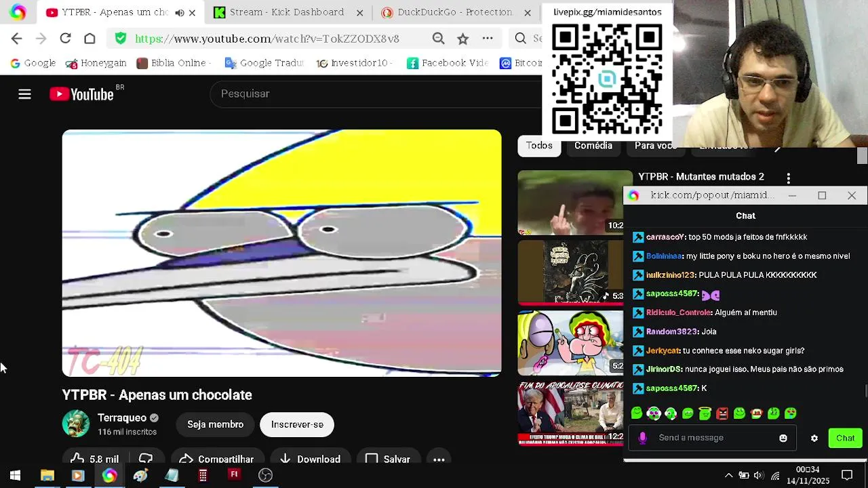Screen dimensions: 868x488
Task: Bookmark this page with the star icon
Action: (462, 39)
